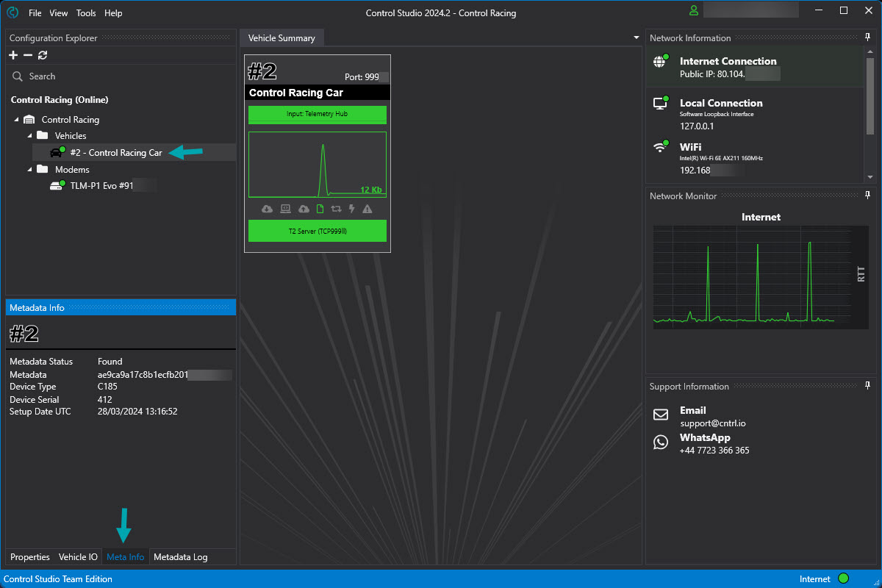The height and width of the screenshot is (588, 882).
Task: Select the Vehicle Summary tab
Action: click(x=282, y=38)
